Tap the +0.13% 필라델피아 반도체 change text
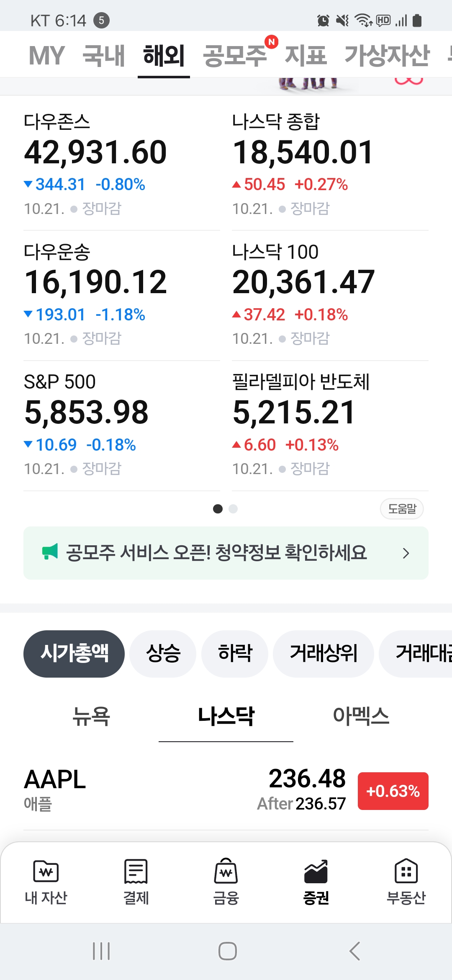The image size is (452, 980). click(x=312, y=445)
